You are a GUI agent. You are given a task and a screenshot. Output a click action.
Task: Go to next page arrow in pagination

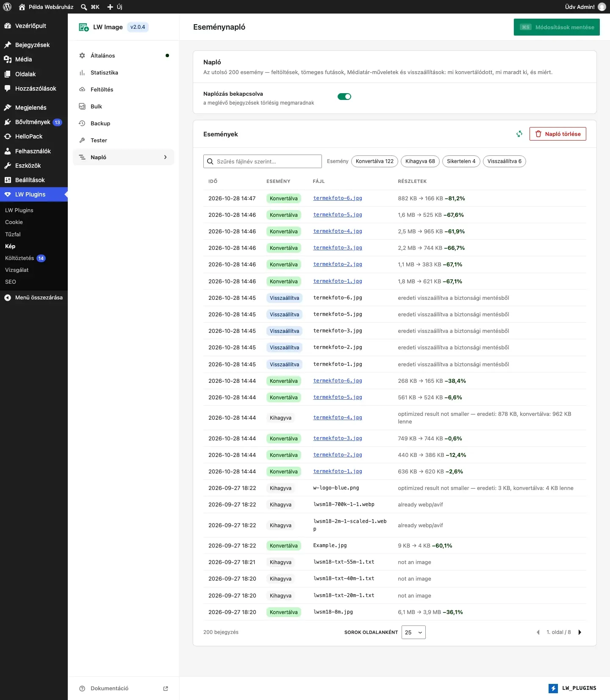point(580,632)
